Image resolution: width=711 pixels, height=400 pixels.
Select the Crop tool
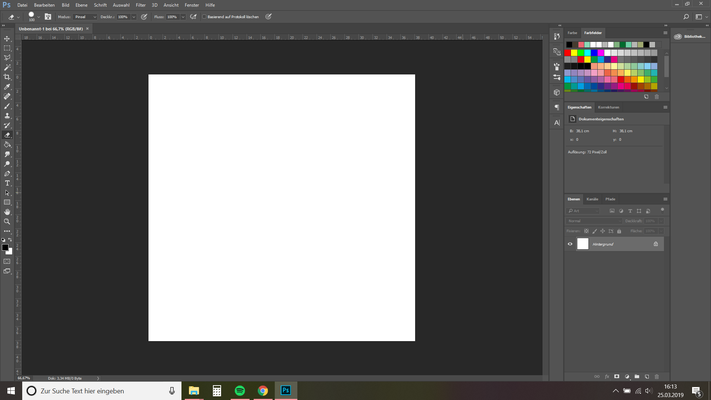click(7, 77)
